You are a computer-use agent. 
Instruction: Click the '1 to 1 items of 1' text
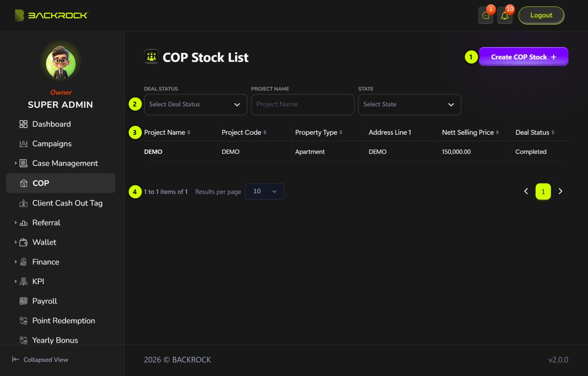[166, 192]
